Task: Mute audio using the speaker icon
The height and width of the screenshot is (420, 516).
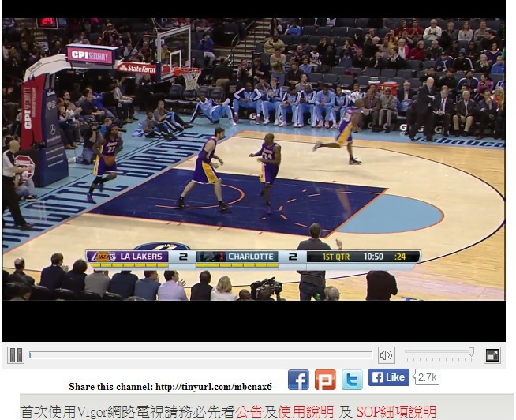Action: [x=387, y=355]
